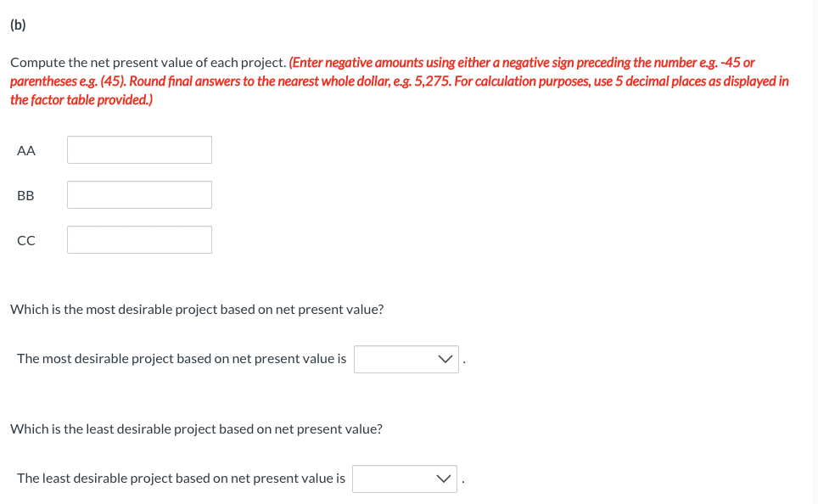Click the chevron on the most desirable dropdown
818x504 pixels.
click(445, 358)
